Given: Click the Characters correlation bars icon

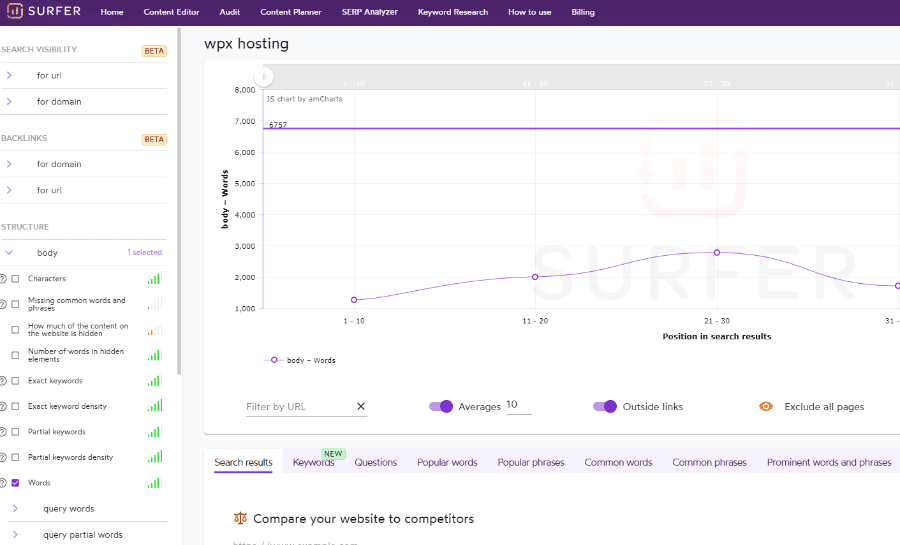Looking at the screenshot, I should [154, 278].
